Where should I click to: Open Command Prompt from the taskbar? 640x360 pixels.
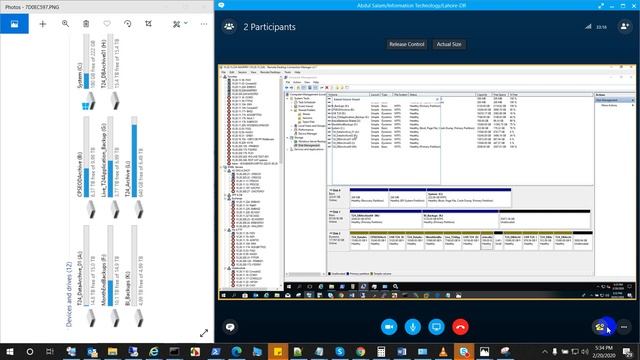(174, 351)
